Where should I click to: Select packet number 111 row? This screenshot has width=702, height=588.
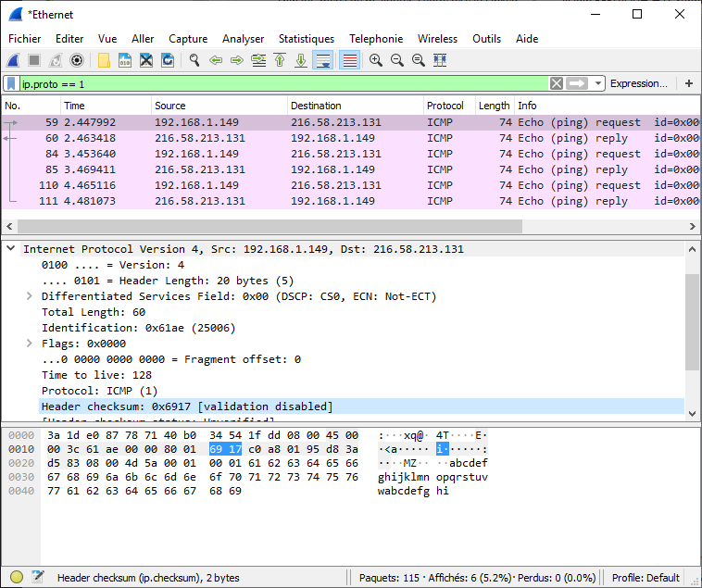tap(351, 201)
